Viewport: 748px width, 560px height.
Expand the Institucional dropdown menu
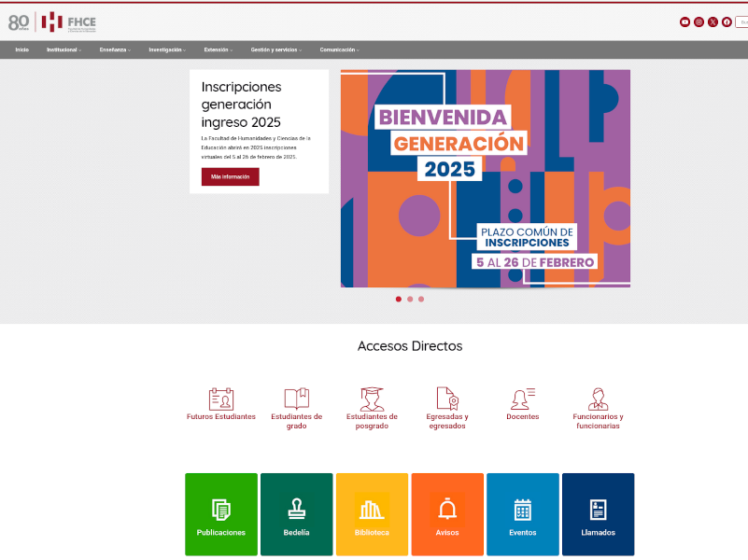(64, 49)
